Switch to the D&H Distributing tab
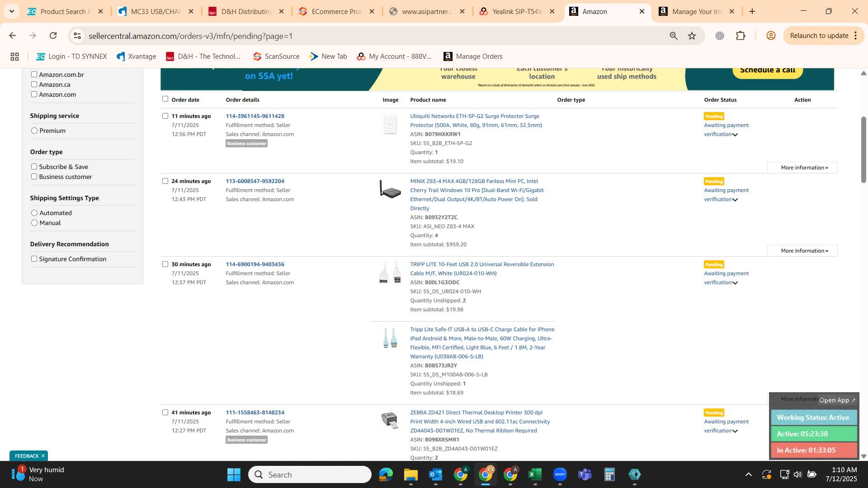 245,11
